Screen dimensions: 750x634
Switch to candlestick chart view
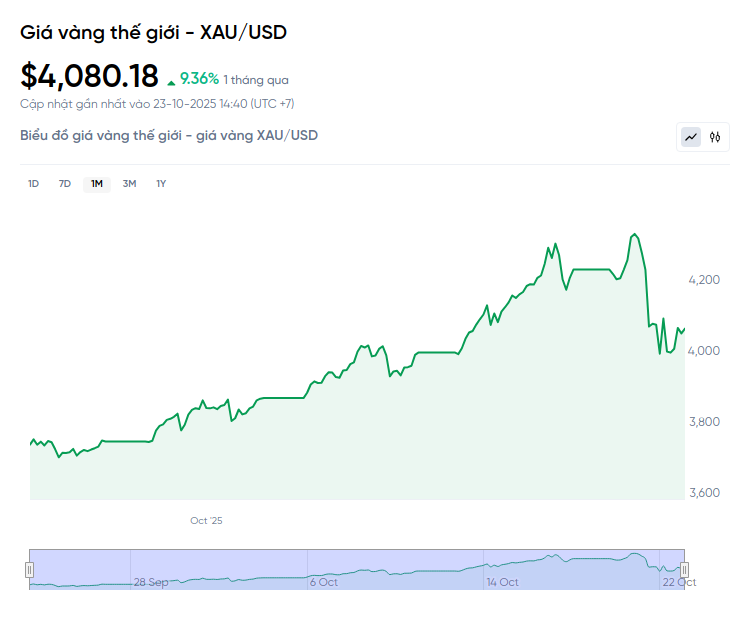[x=715, y=137]
